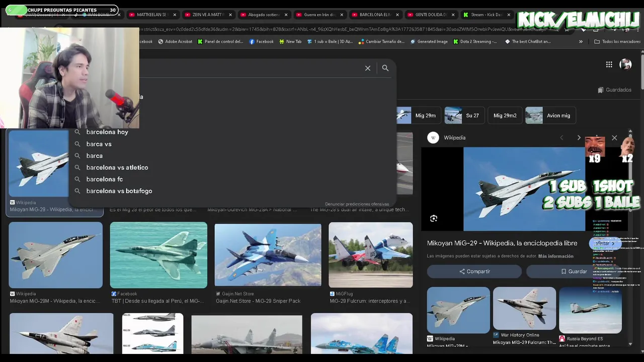The width and height of the screenshot is (644, 362).
Task: Open the Google account avatar menu
Action: pyautogui.click(x=625, y=64)
